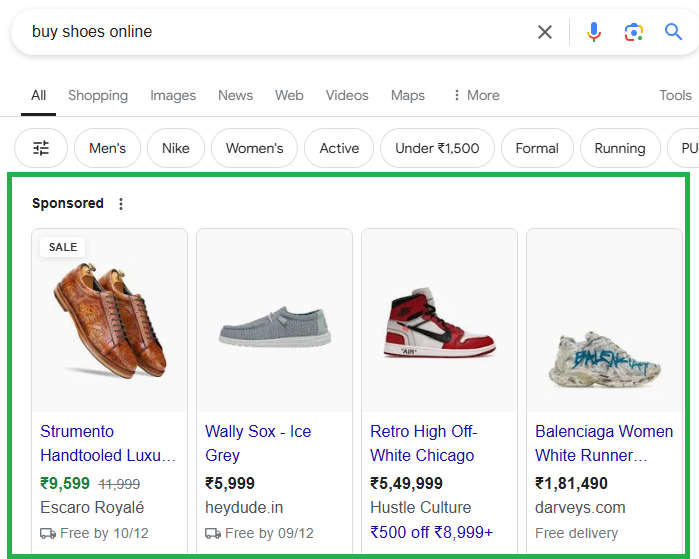Open the Tools menu
The width and height of the screenshot is (699, 559).
coord(675,95)
